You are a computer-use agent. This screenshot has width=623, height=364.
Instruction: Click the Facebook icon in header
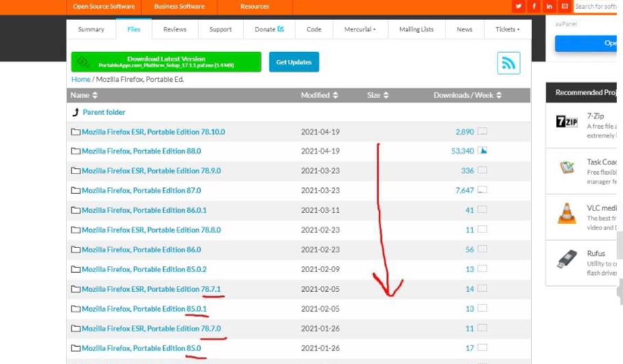[534, 6]
